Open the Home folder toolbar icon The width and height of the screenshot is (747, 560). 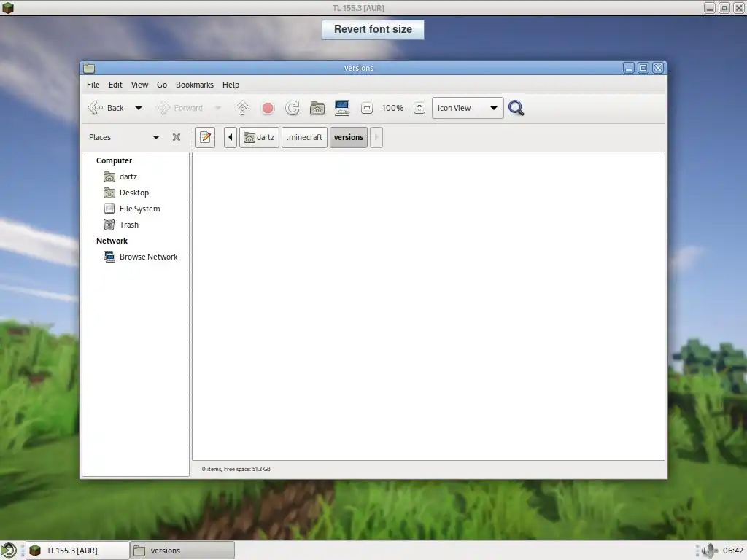tap(317, 108)
